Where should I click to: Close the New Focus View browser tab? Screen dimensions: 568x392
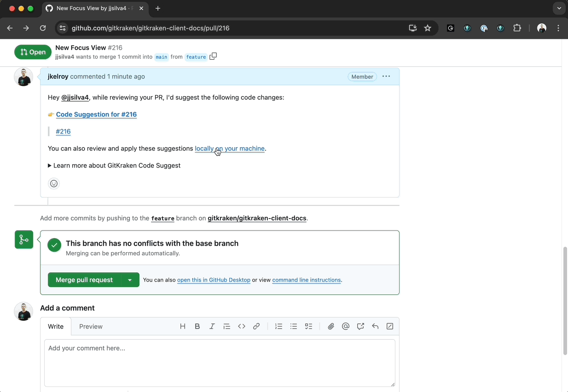click(142, 8)
